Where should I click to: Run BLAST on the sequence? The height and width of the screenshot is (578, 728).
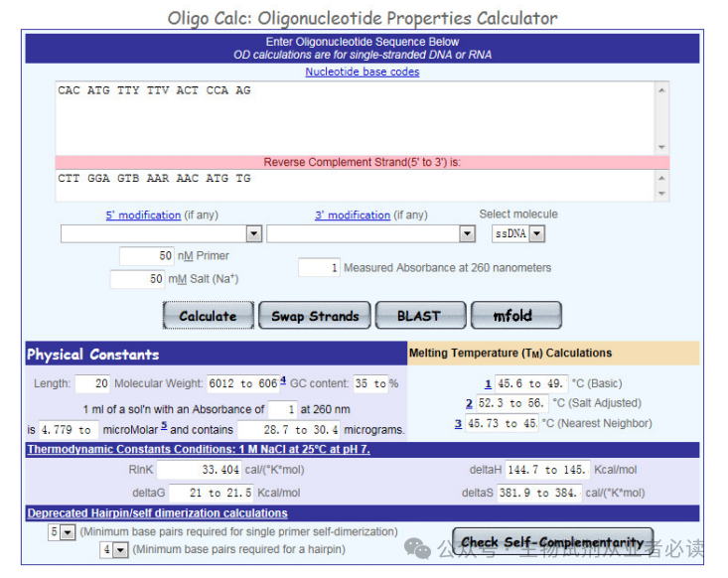click(420, 315)
